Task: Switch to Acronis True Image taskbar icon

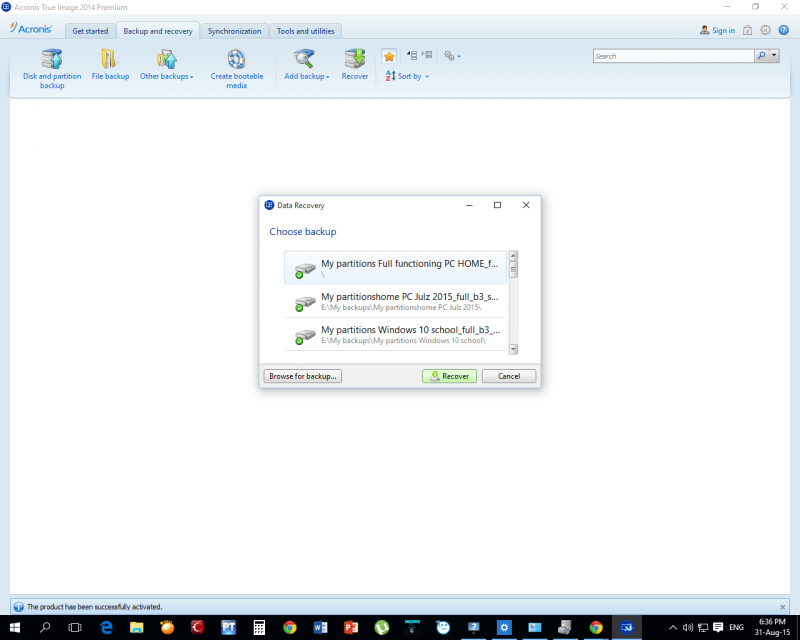Action: click(627, 627)
